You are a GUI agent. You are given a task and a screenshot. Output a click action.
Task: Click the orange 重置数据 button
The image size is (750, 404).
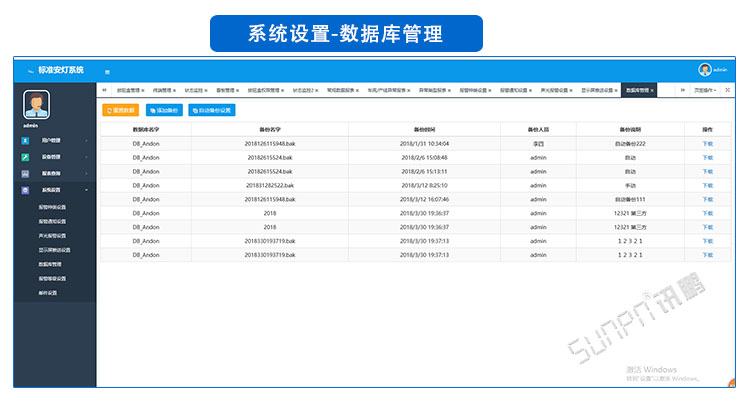tap(121, 110)
